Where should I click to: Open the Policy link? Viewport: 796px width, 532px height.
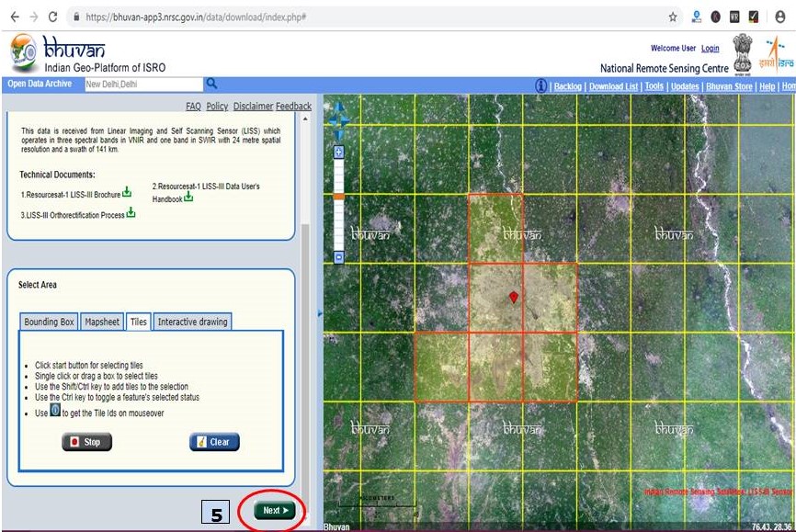(x=217, y=106)
